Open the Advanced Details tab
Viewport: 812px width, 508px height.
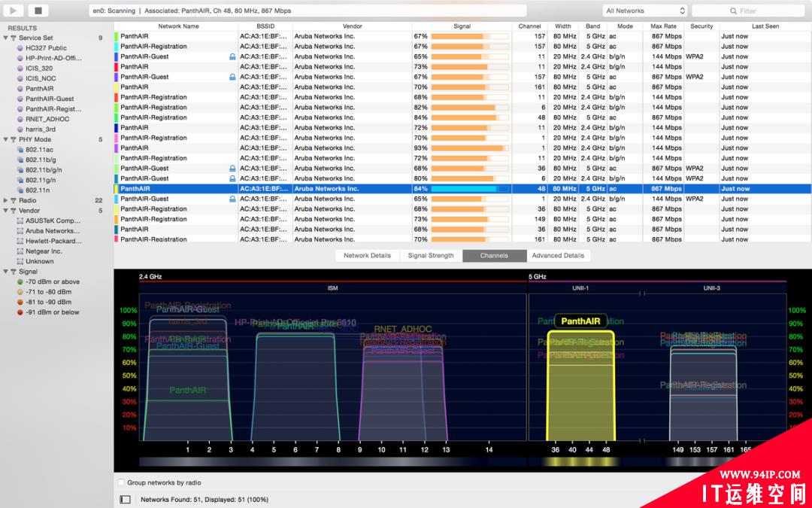[558, 256]
